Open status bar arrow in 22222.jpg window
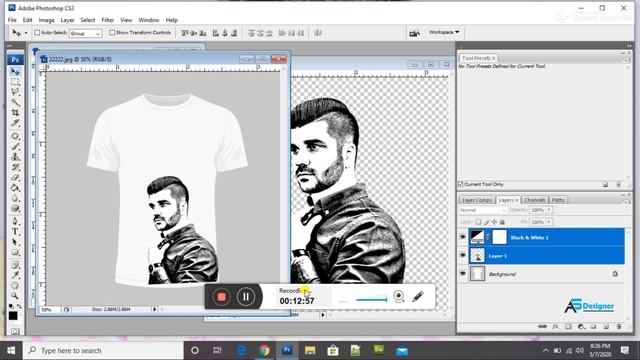 (154, 309)
